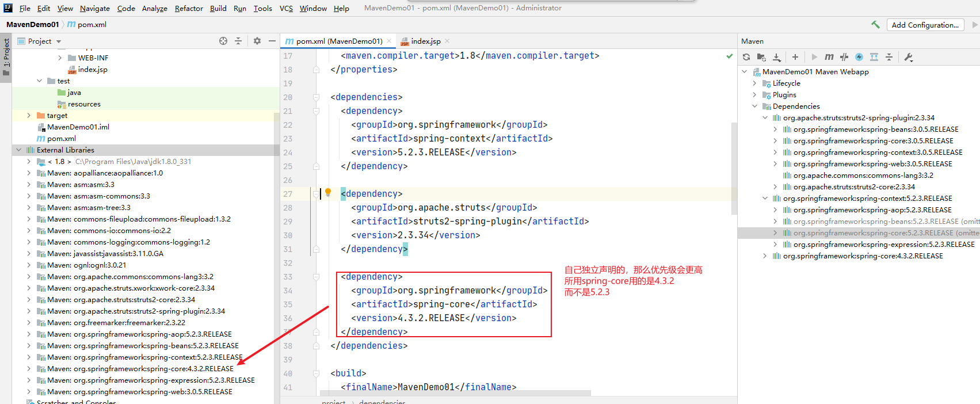This screenshot has width=980, height=404.
Task: Collapse all in Maven panel
Action: click(889, 57)
